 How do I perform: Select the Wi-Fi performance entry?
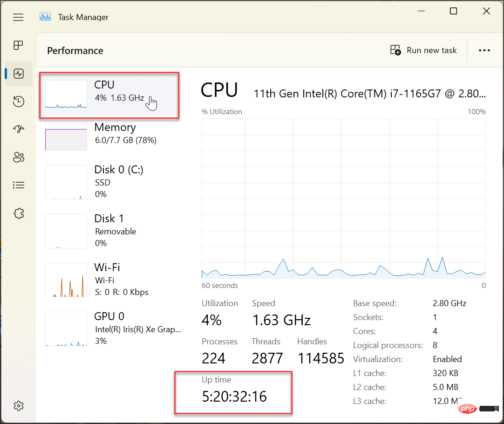coord(109,280)
